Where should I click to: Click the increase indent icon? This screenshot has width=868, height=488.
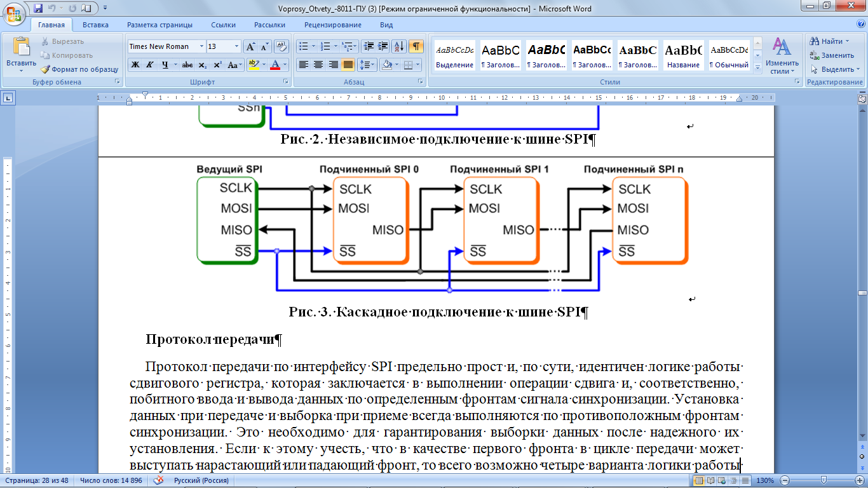pyautogui.click(x=383, y=46)
